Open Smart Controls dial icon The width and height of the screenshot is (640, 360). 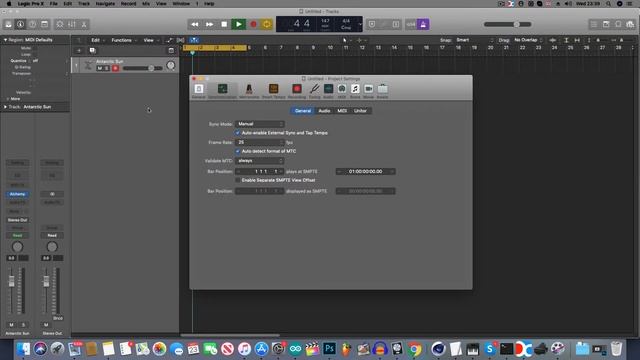60,24
